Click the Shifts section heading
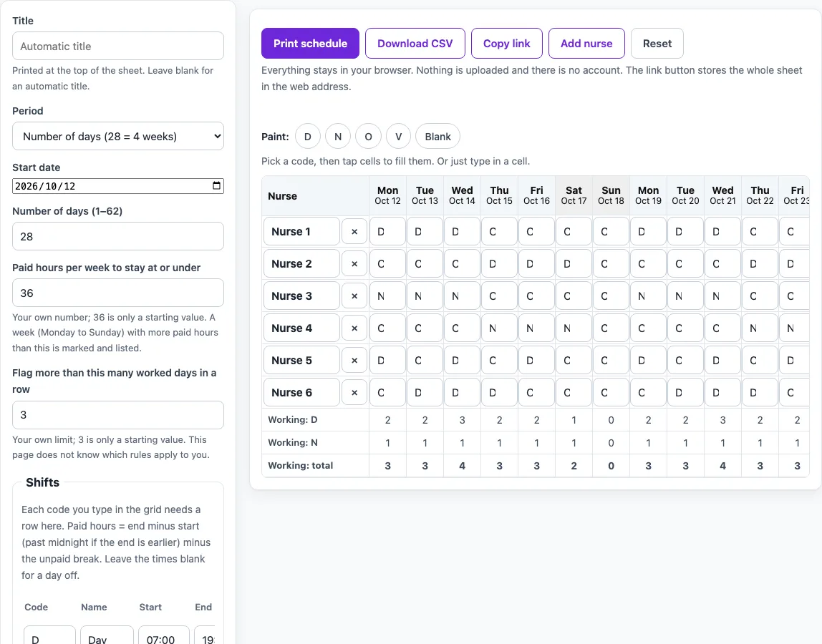 [42, 482]
